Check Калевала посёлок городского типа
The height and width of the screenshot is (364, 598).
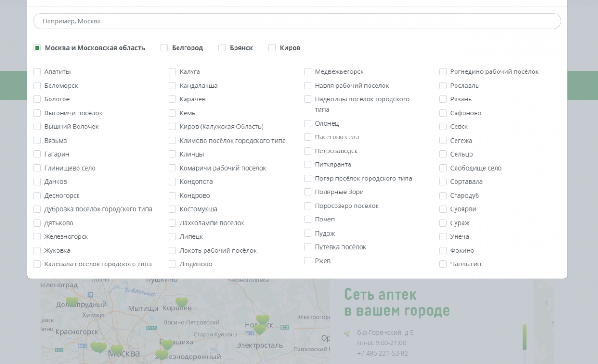[x=37, y=264]
